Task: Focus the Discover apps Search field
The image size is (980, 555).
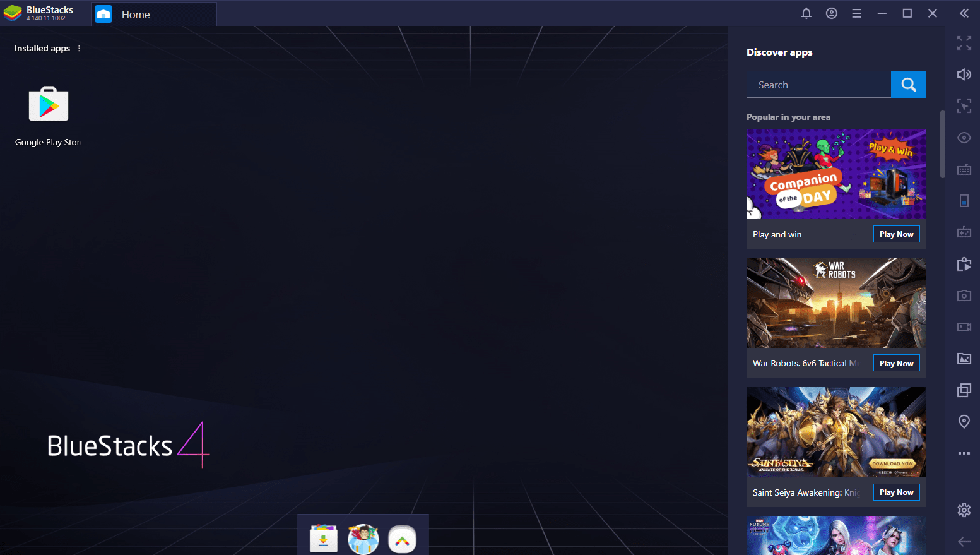Action: [x=818, y=85]
